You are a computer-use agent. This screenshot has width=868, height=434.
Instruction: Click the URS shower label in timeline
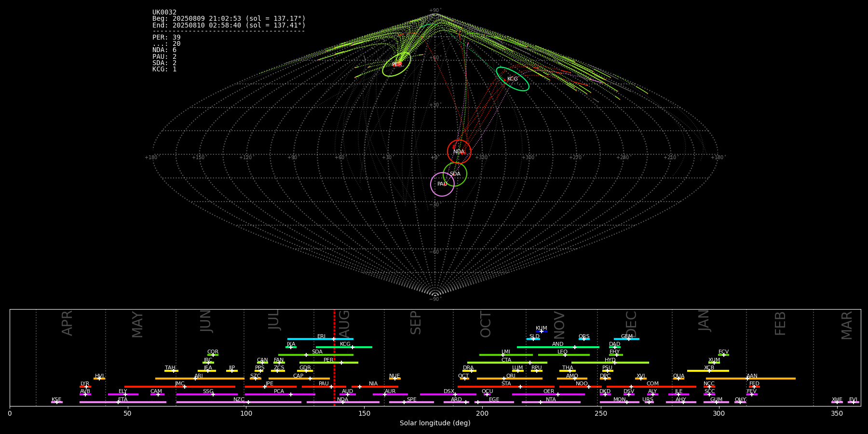point(648,400)
